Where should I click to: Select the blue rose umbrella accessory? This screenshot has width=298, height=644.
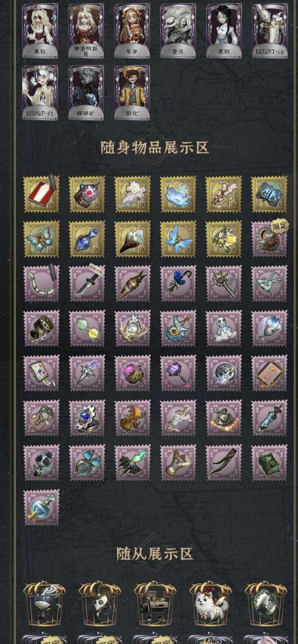click(178, 283)
